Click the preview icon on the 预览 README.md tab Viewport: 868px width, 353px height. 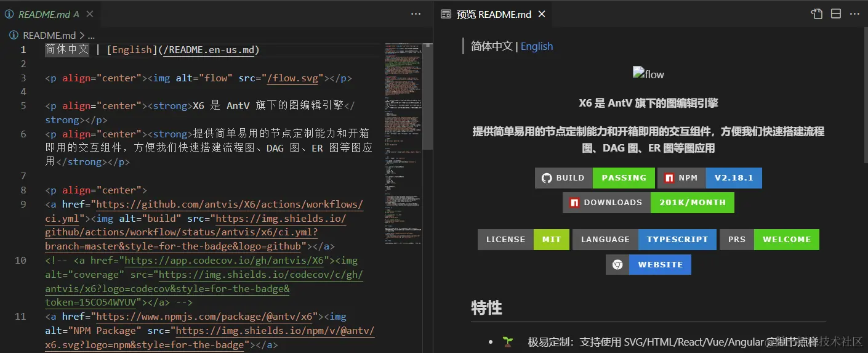tap(446, 14)
